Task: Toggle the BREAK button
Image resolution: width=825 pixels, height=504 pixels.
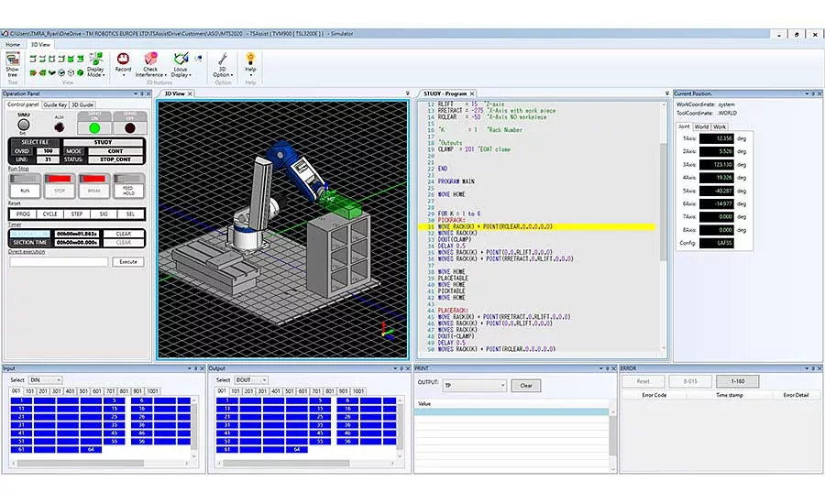Action: pyautogui.click(x=94, y=186)
